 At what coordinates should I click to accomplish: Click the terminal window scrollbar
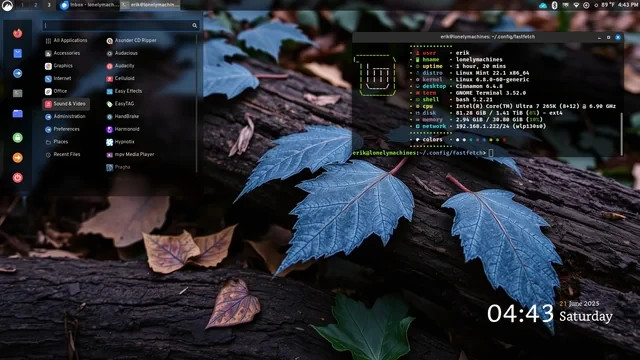point(621,134)
